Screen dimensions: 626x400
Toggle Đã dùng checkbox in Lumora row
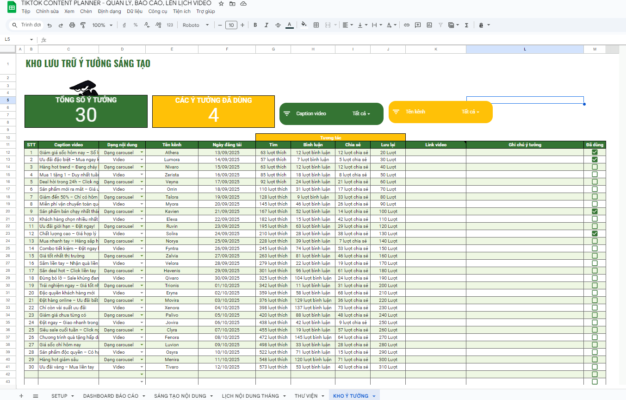coord(595,158)
